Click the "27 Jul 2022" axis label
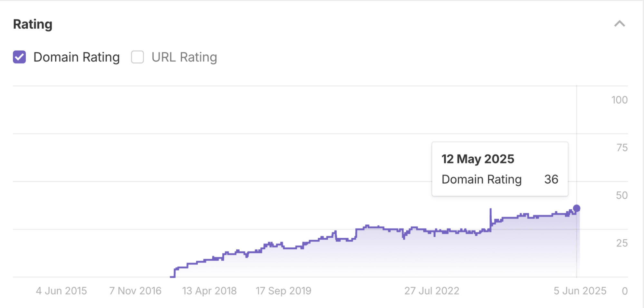The image size is (644, 308). 432,291
